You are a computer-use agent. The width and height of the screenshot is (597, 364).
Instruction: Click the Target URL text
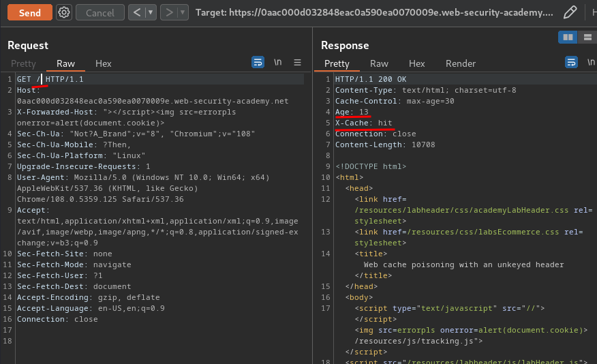click(374, 12)
